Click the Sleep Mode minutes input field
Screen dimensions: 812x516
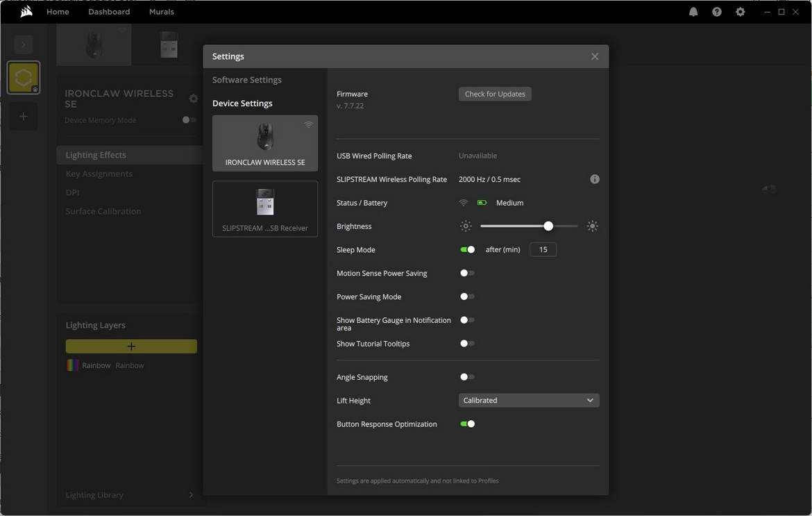[x=543, y=249]
